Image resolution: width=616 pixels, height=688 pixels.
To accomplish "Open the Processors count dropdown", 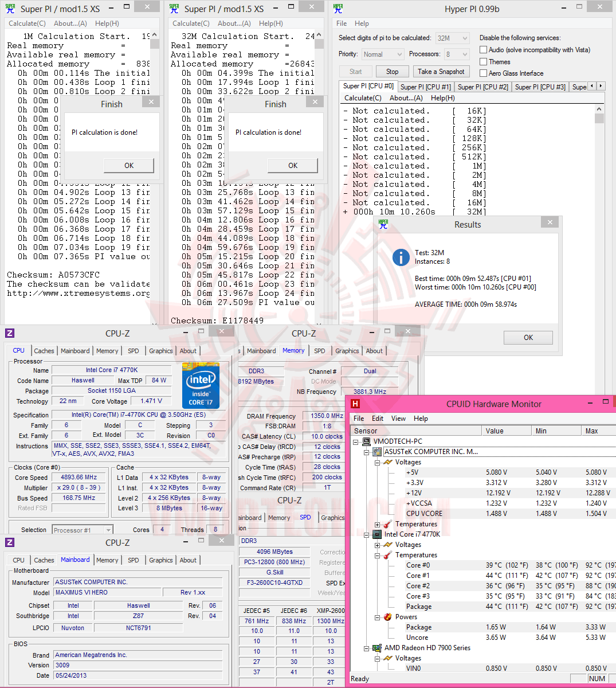I will click(456, 54).
